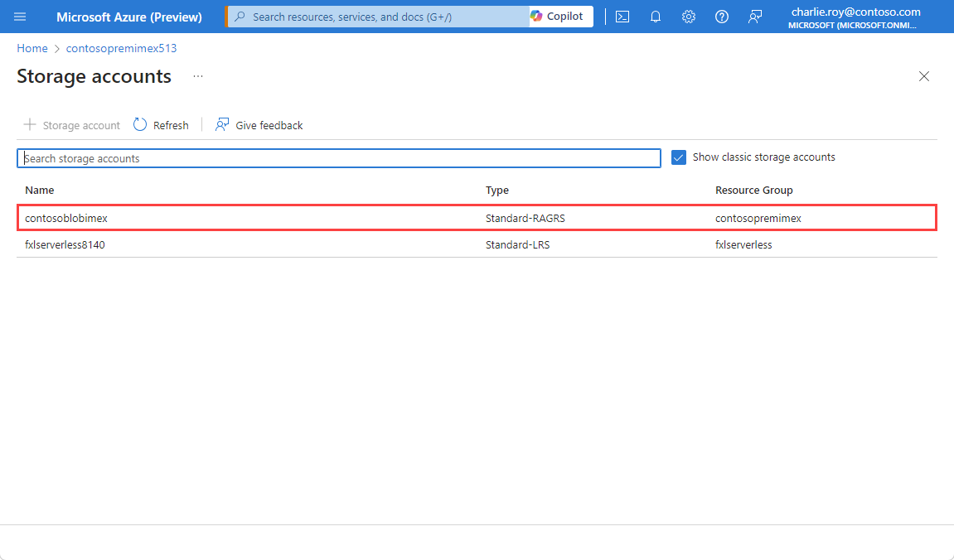Launch Cloud Shell from top bar
Screen dimensions: 954x560
coord(622,17)
